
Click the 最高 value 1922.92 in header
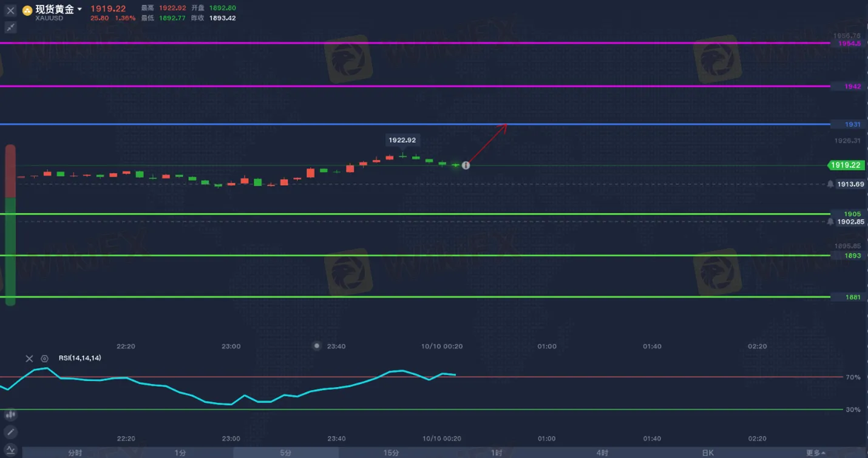coord(172,8)
